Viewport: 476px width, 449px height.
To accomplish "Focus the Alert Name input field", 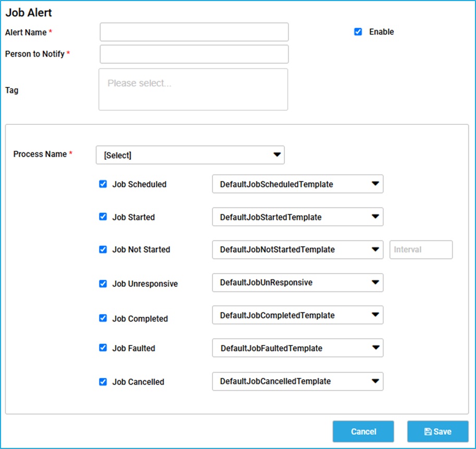I will tap(194, 32).
